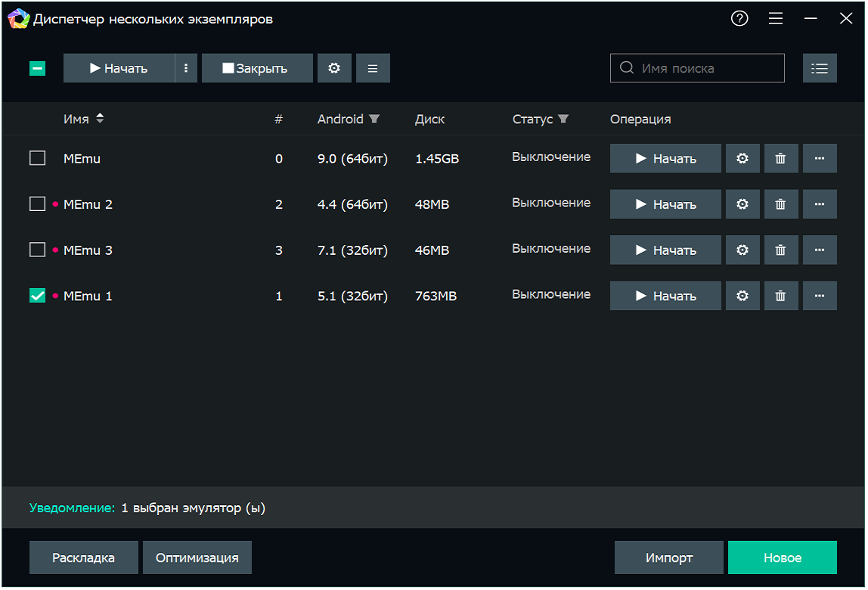Filter by Статус column

[x=563, y=119]
